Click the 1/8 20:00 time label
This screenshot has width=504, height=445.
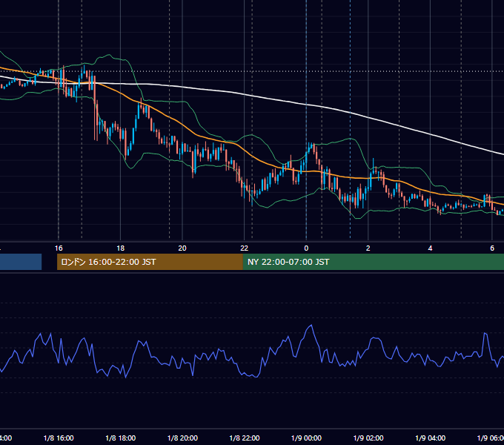point(182,438)
